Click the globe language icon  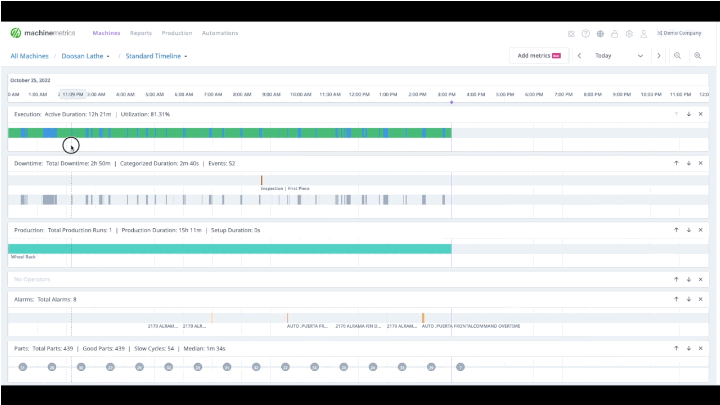(x=600, y=34)
